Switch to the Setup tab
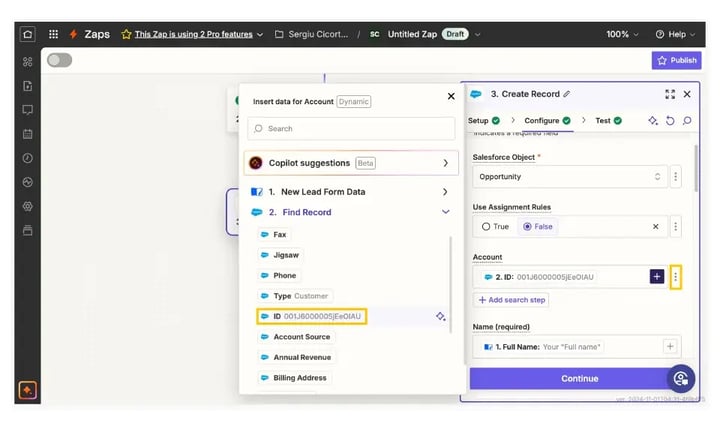This screenshot has width=720, height=426. tap(484, 121)
